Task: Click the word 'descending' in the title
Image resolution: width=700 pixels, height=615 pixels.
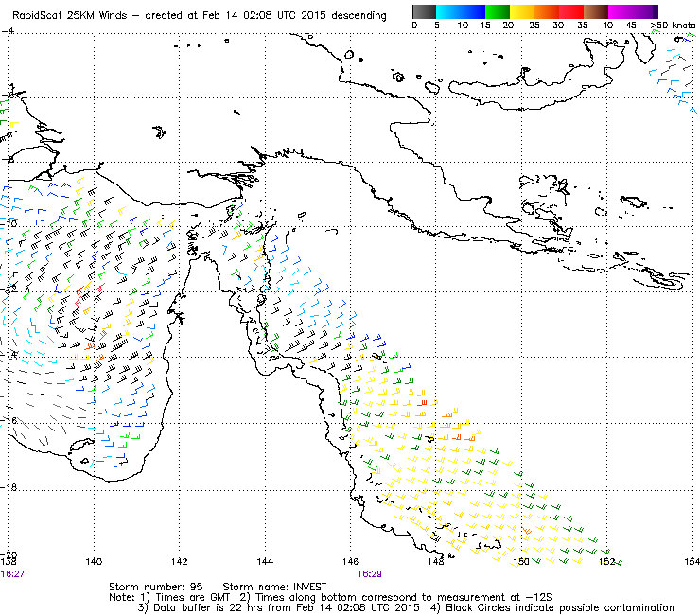Action: tap(359, 16)
